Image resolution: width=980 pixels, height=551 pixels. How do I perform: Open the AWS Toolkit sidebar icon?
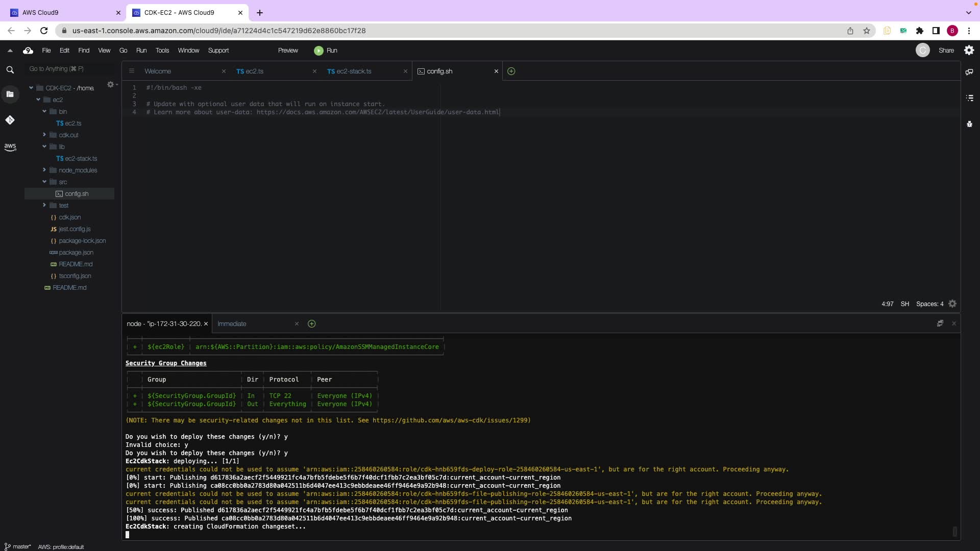[x=10, y=147]
